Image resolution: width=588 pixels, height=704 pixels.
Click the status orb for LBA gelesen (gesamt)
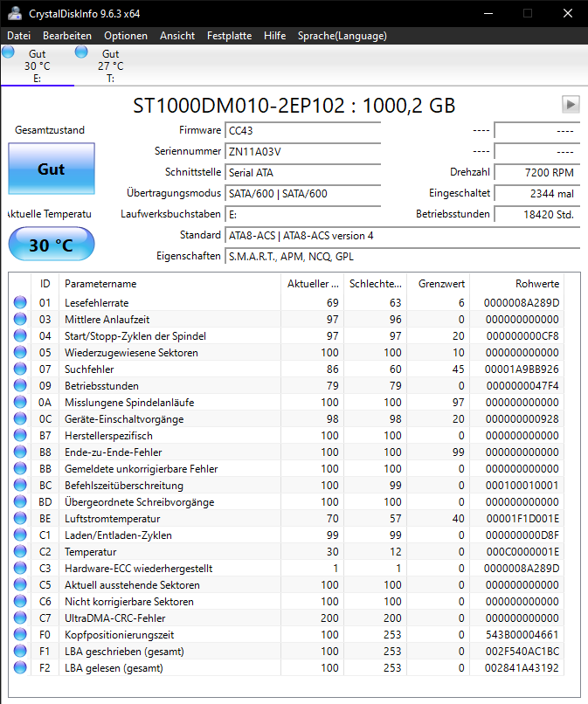[x=20, y=667]
